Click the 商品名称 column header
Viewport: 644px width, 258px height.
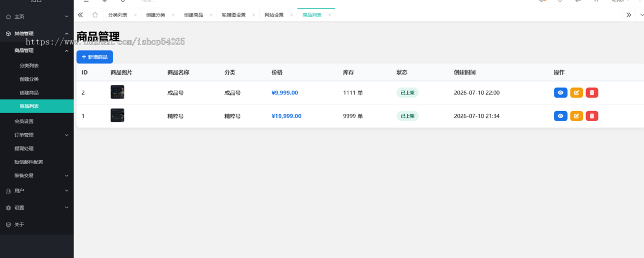[x=178, y=72]
